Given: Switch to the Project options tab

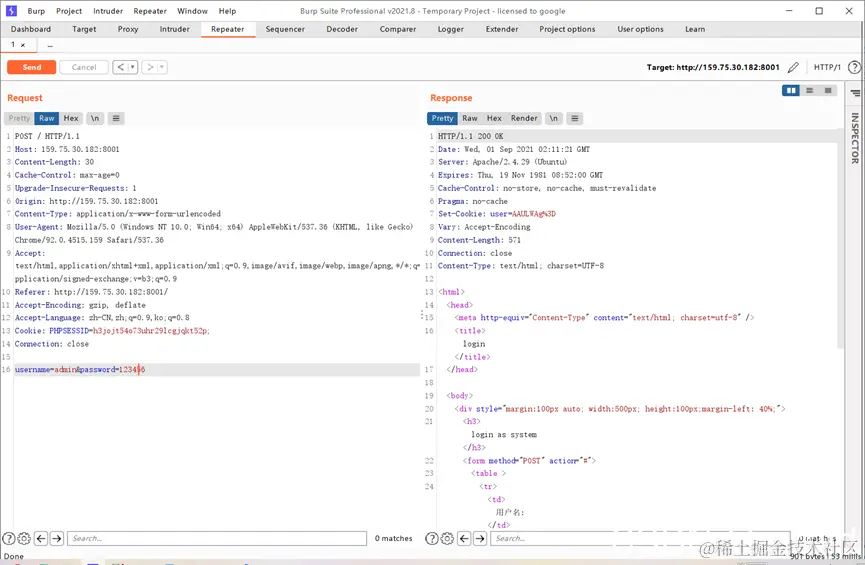Looking at the screenshot, I should 568,29.
